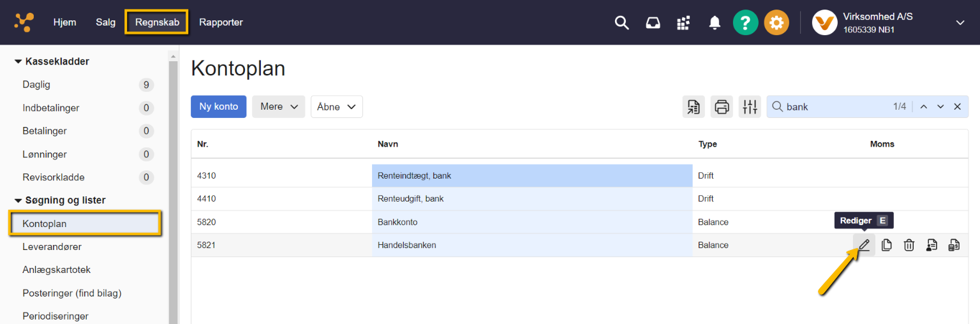Click the copy icon in Handelsbanken row

point(887,245)
